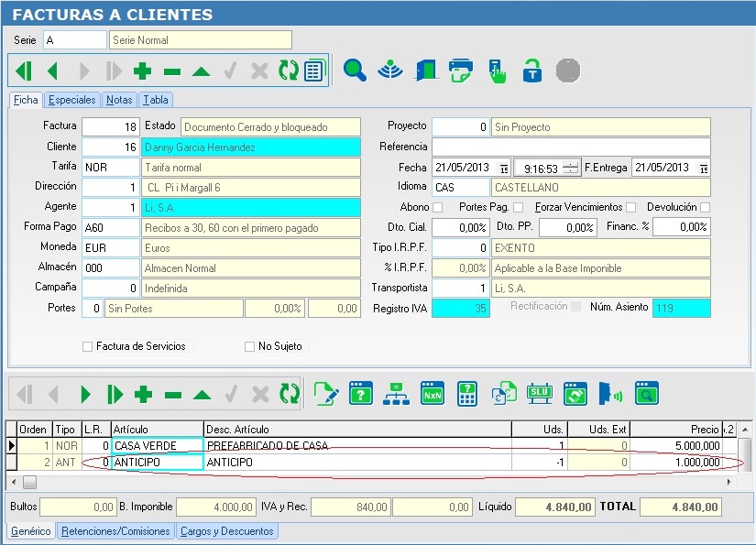Tick the Devolución checkbox
756x545 pixels.
coord(705,208)
